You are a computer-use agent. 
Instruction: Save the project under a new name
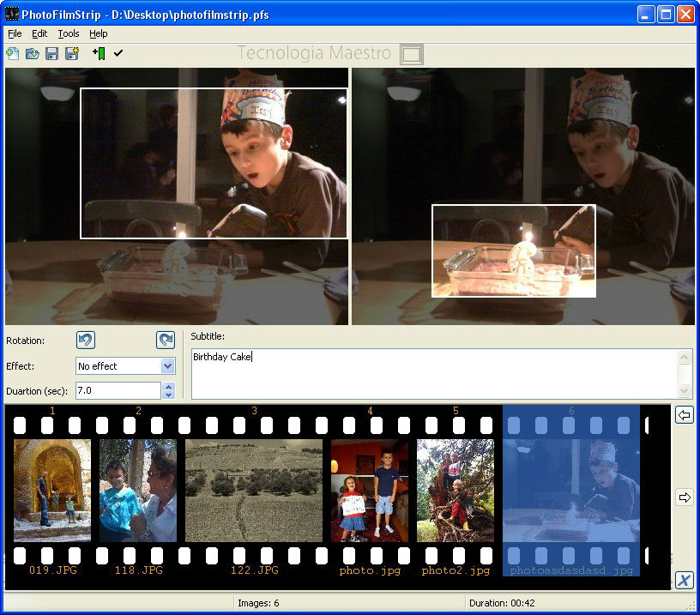[69, 53]
